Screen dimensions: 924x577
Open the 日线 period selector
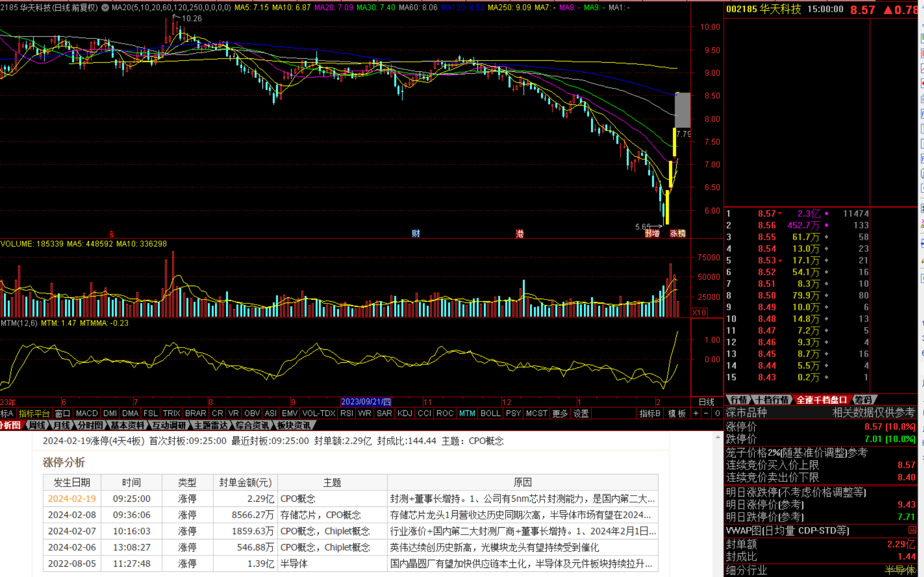pos(706,402)
